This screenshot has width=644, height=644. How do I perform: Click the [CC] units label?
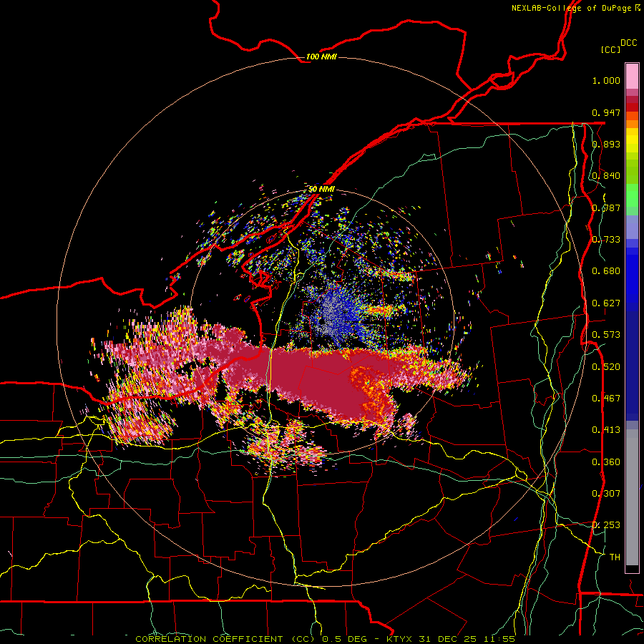point(610,49)
